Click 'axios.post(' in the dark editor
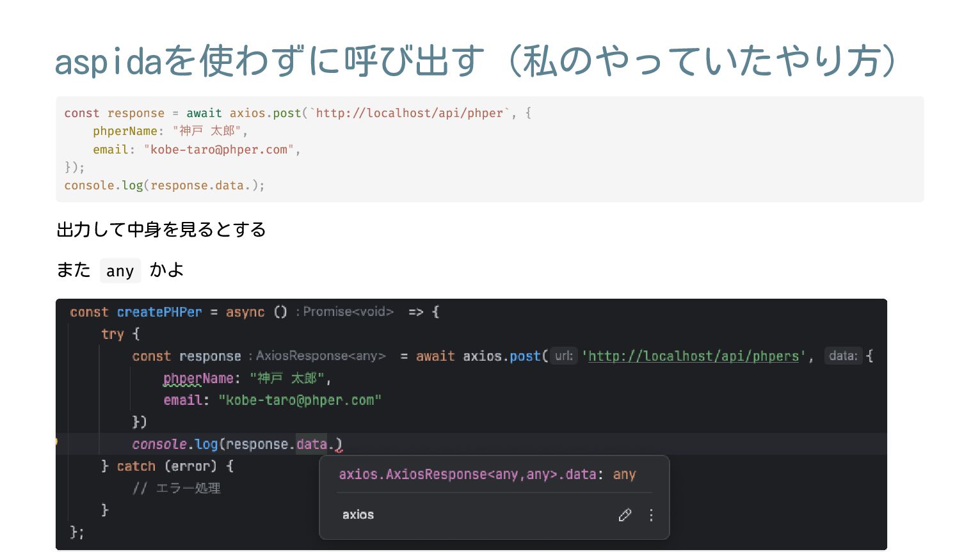 506,356
